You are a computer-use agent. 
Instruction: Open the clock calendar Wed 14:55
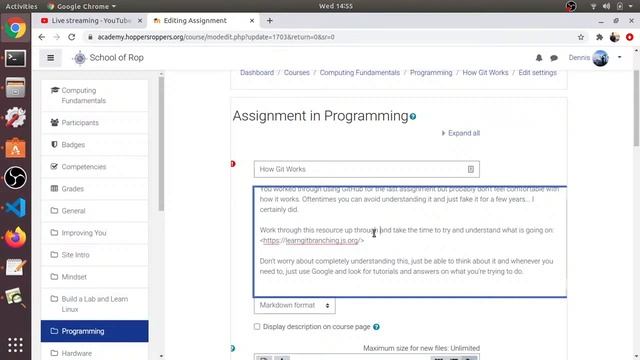[x=336, y=6]
